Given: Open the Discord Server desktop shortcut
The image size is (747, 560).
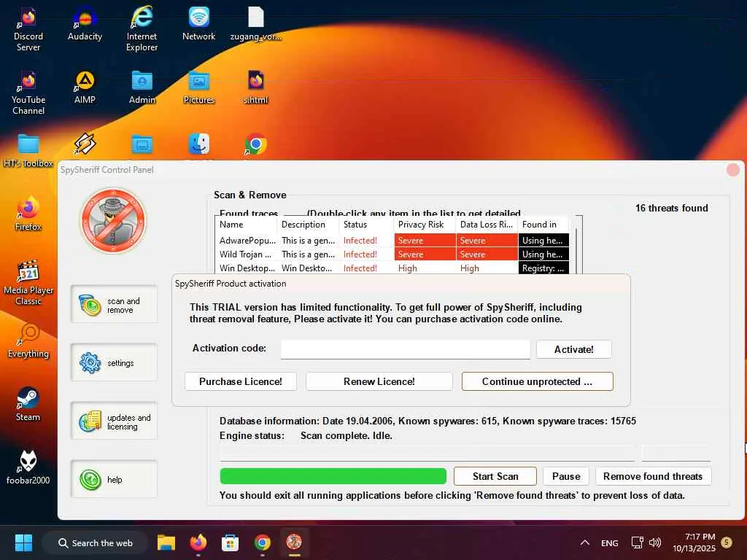Looking at the screenshot, I should pyautogui.click(x=28, y=29).
